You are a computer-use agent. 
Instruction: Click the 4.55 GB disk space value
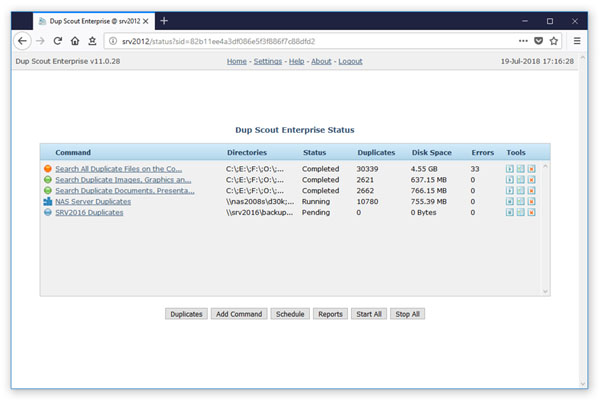tap(424, 169)
